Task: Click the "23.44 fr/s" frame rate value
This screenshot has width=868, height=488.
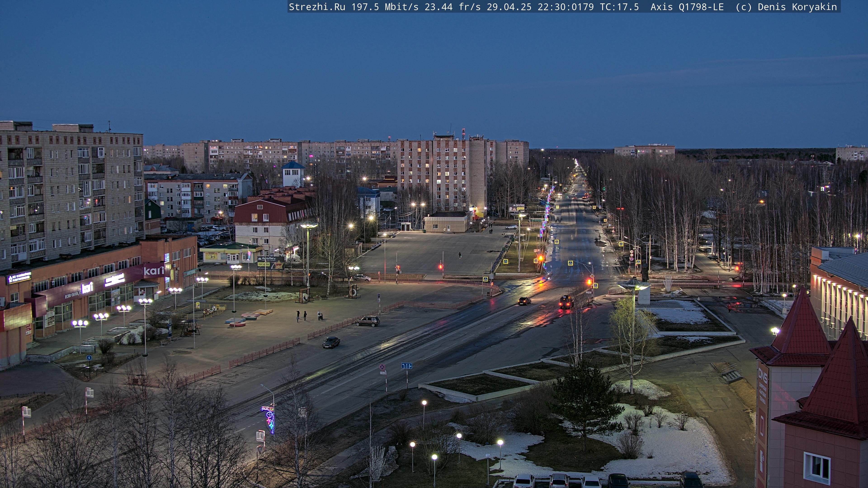Action: [x=453, y=7]
